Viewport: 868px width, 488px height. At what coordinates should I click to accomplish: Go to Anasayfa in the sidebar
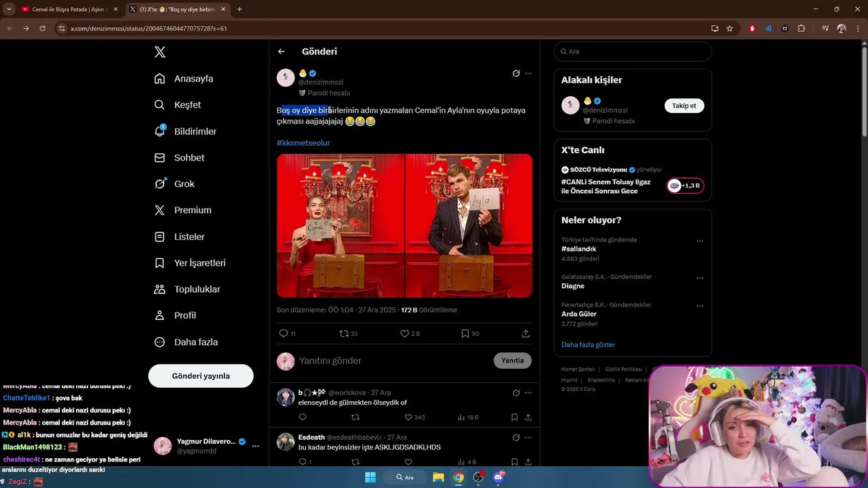click(x=184, y=79)
